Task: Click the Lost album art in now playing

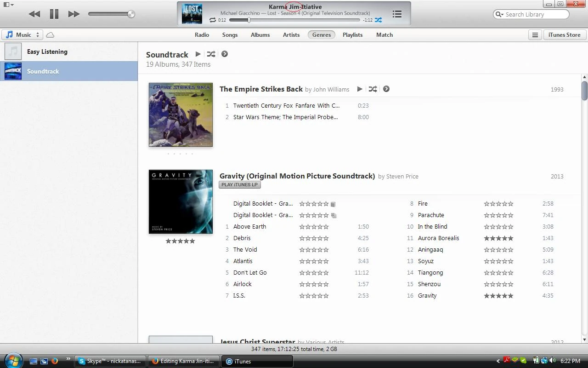Action: [x=192, y=14]
